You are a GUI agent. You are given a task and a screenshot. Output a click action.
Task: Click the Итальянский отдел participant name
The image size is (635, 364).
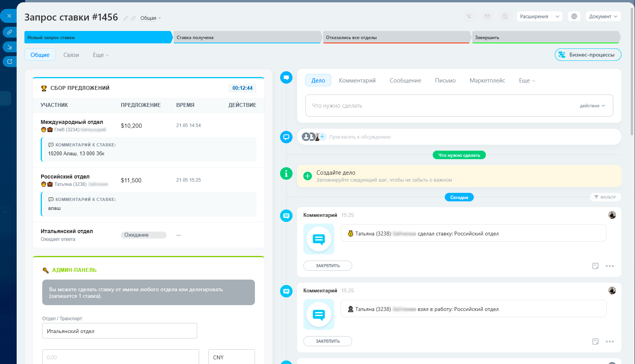tap(67, 231)
